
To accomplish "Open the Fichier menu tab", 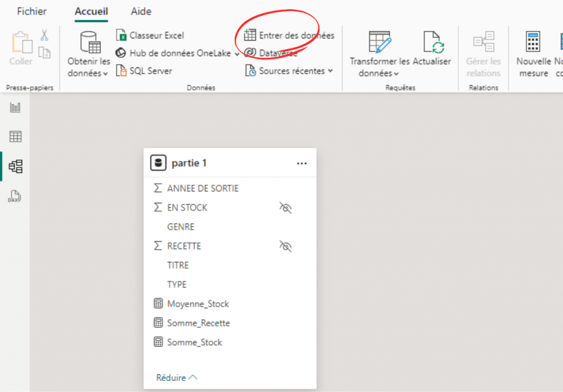I will tap(32, 12).
